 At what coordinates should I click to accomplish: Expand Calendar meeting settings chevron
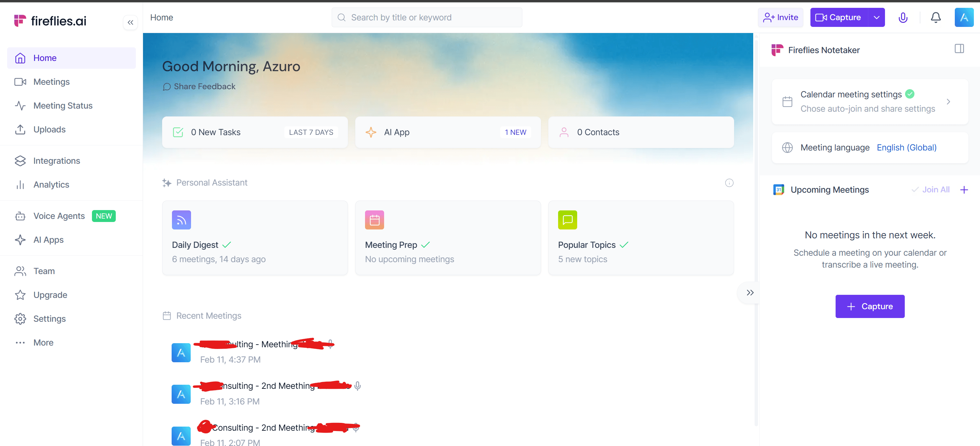[948, 101]
